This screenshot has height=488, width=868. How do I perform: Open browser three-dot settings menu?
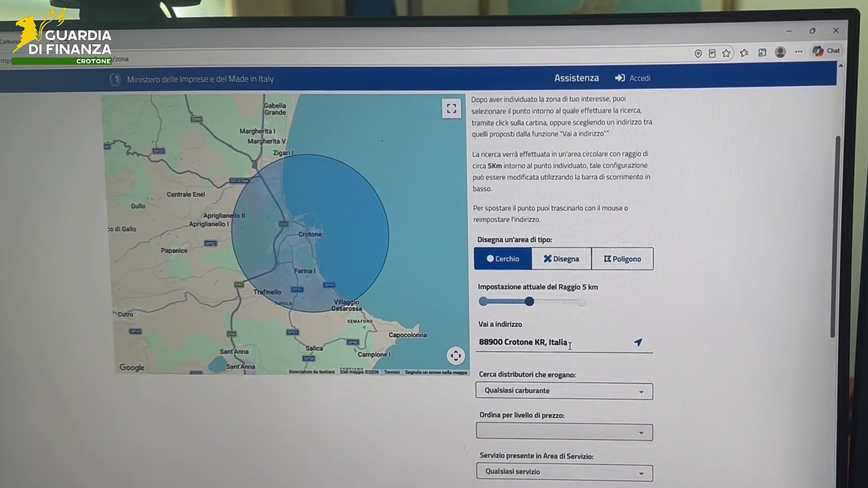coord(799,52)
